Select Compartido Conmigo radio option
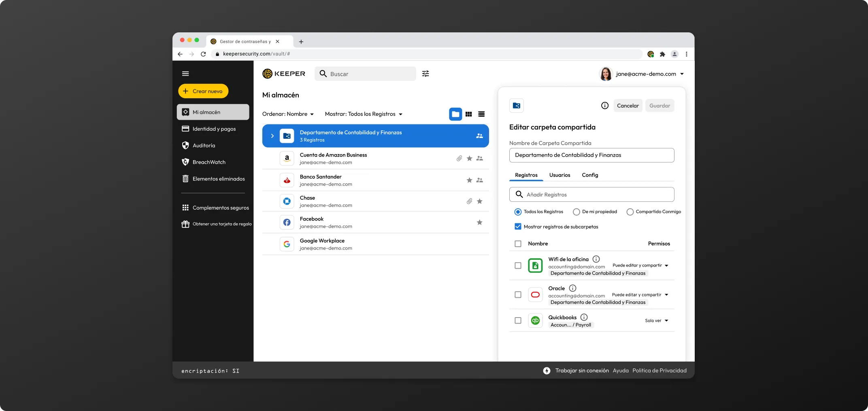The width and height of the screenshot is (868, 411). [630, 212]
